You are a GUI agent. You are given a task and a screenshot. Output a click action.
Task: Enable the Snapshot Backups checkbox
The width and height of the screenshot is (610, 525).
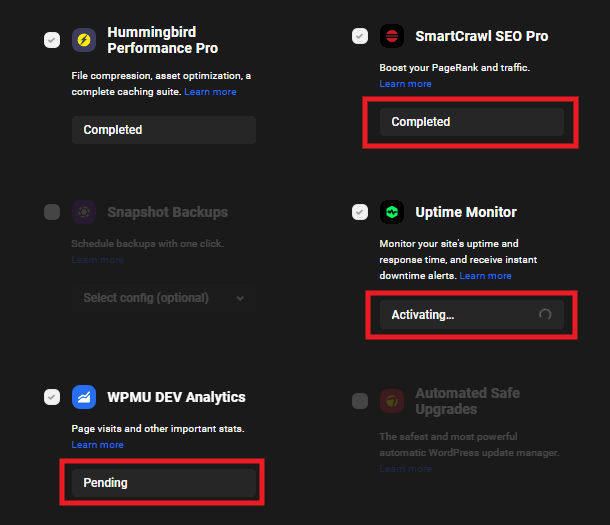(x=52, y=212)
